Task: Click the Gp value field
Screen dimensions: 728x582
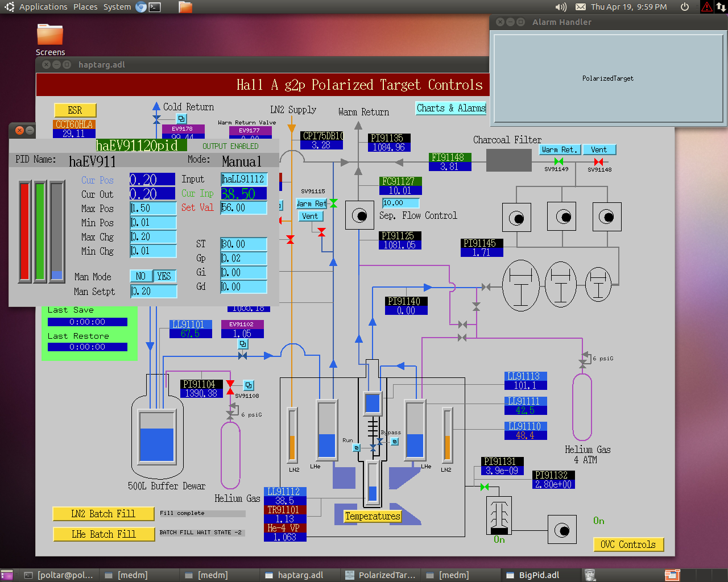Action: (244, 258)
